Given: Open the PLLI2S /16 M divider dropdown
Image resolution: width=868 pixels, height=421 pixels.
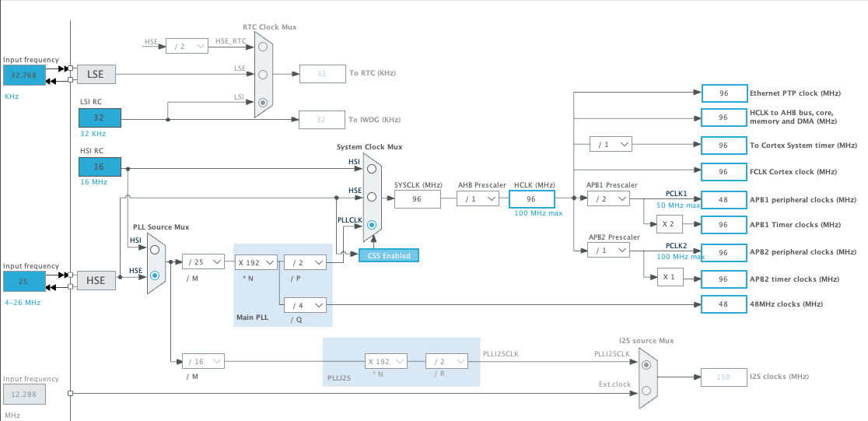Looking at the screenshot, I should (x=203, y=362).
